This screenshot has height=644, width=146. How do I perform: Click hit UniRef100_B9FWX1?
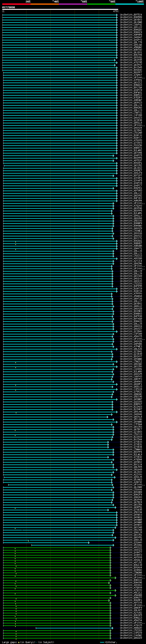tap(131, 93)
